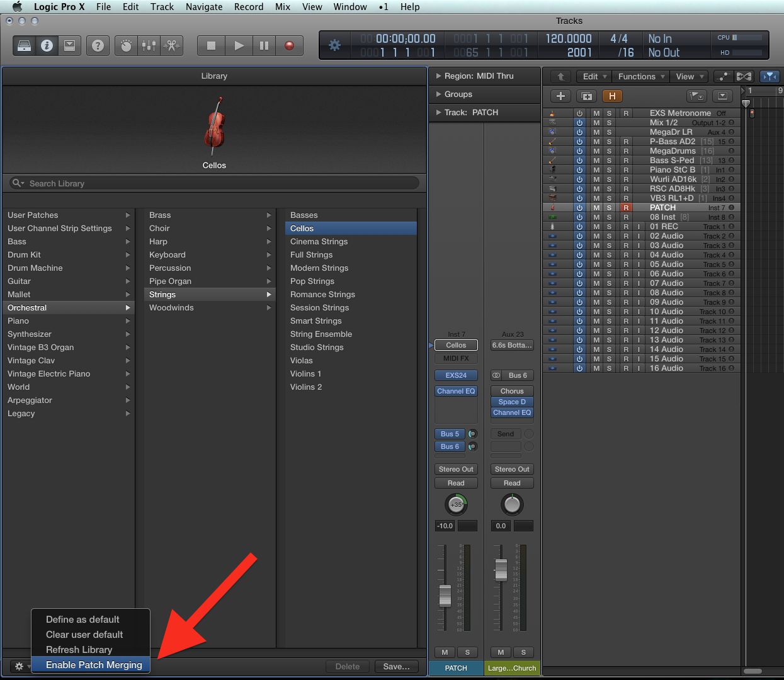Adjust the PATCH channel volume fader
The image size is (784, 680).
point(445,594)
